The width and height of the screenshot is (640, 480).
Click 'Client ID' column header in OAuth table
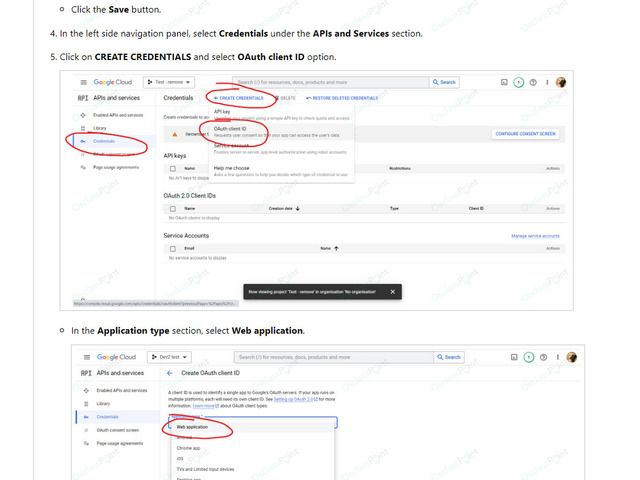476,209
